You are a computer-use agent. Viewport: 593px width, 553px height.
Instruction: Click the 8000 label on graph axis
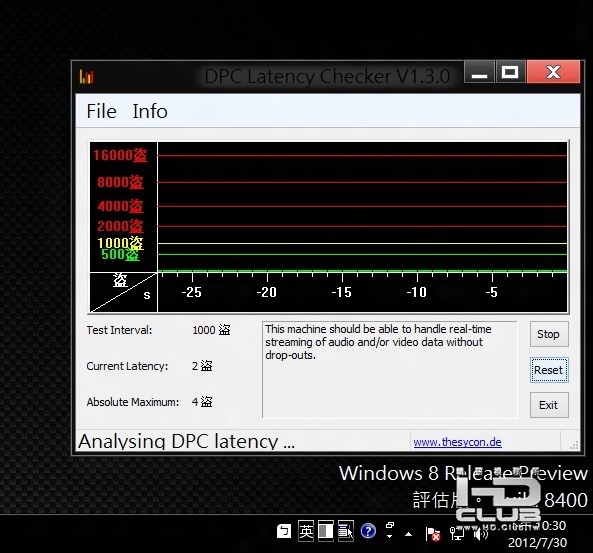[x=120, y=182]
